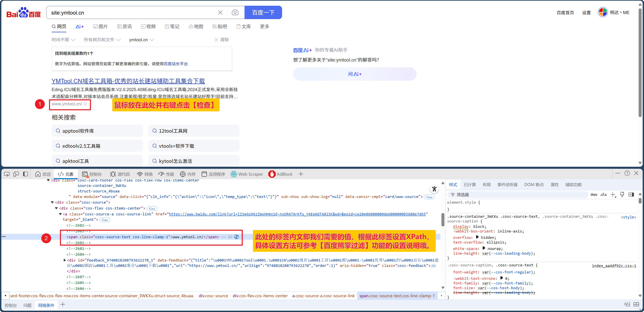Click the accessibility figure icon in Elements panel

coord(434,189)
